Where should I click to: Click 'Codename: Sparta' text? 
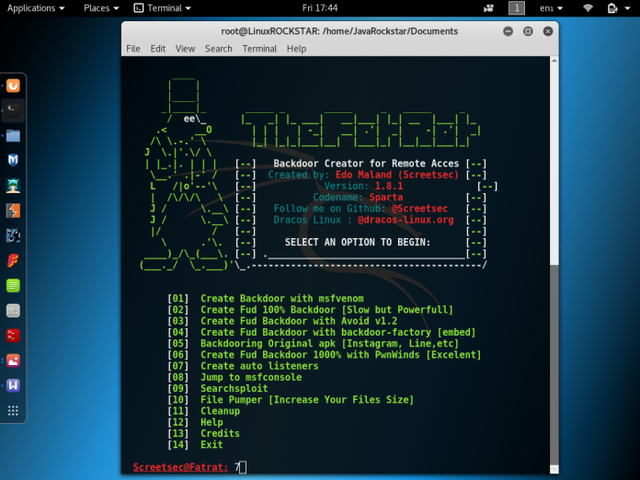point(358,197)
